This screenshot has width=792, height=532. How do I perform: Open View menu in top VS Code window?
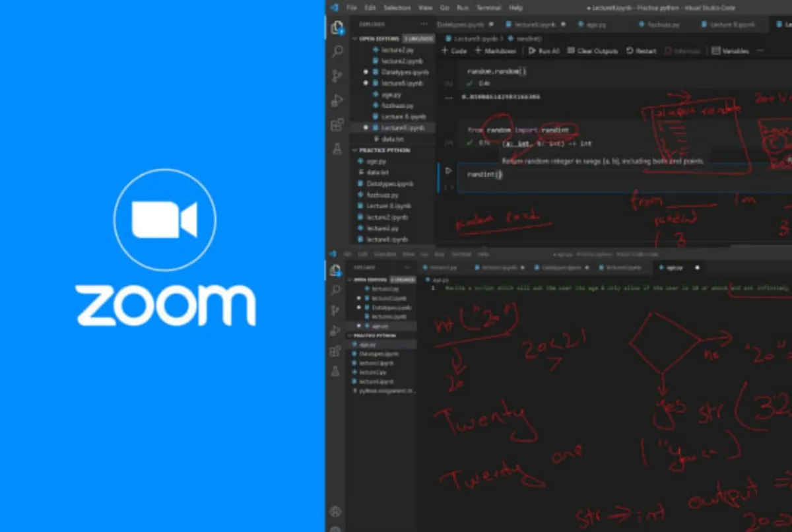(426, 8)
